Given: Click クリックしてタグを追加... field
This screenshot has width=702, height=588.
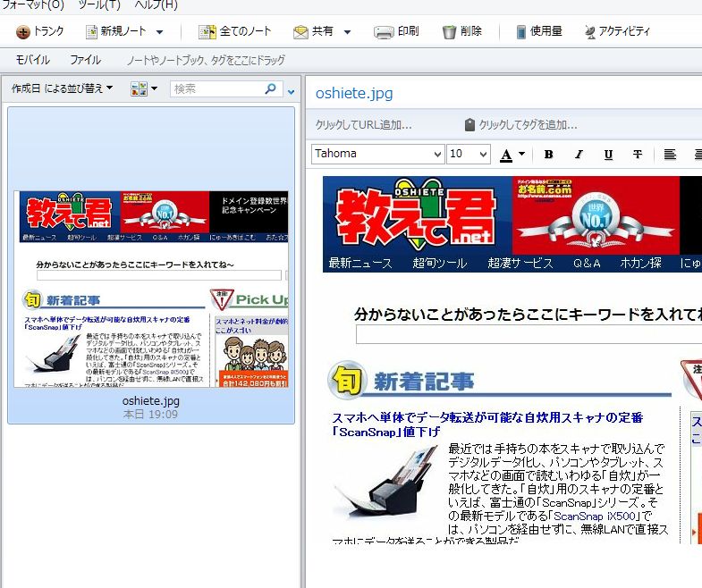Looking at the screenshot, I should point(528,125).
